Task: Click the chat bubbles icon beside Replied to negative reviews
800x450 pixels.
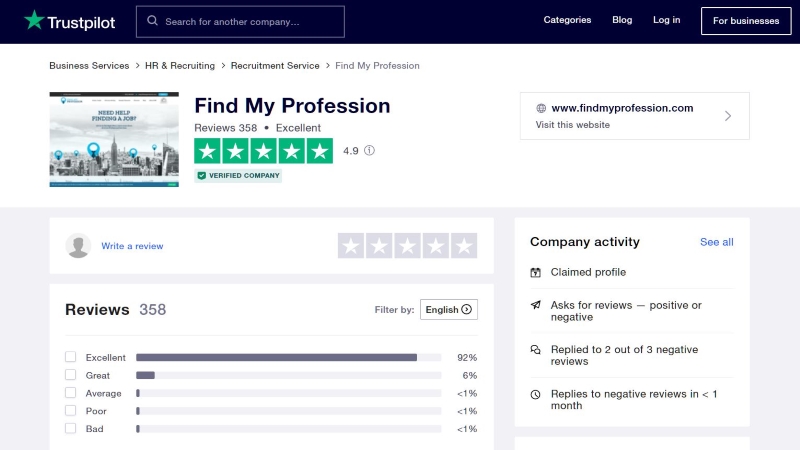Action: coord(535,349)
